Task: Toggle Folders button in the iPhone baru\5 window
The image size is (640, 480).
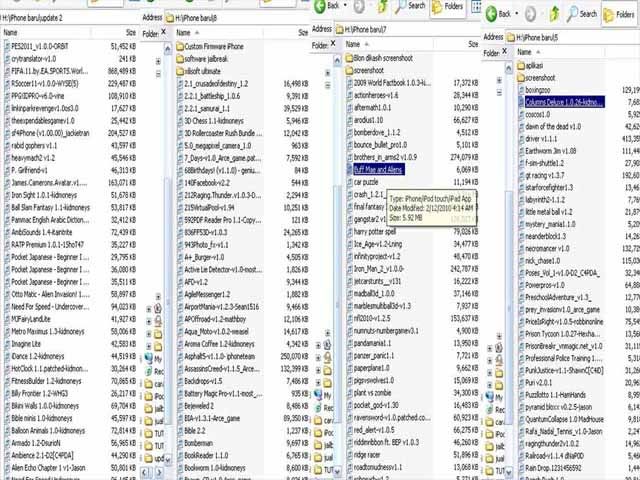Action: pos(619,15)
